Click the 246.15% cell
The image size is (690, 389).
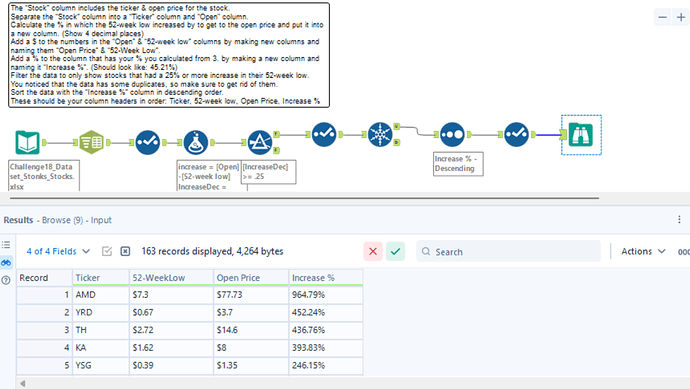[326, 365]
